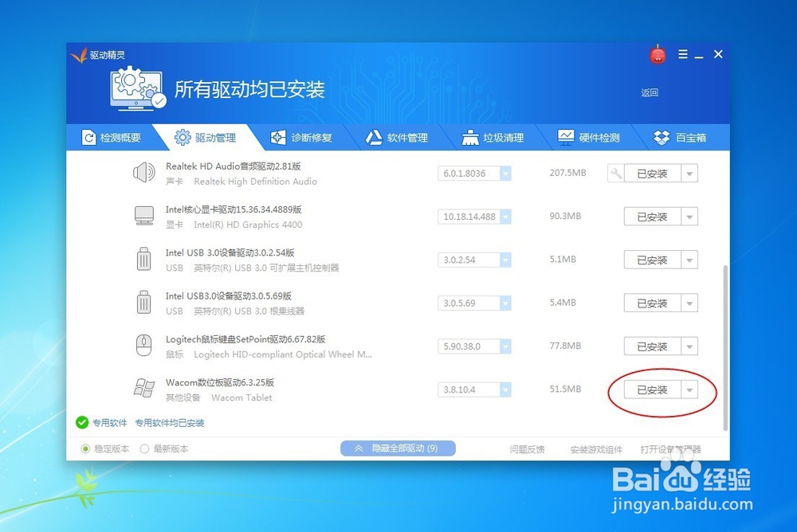
Task: Open the 问题反馈 link
Action: coord(527,449)
